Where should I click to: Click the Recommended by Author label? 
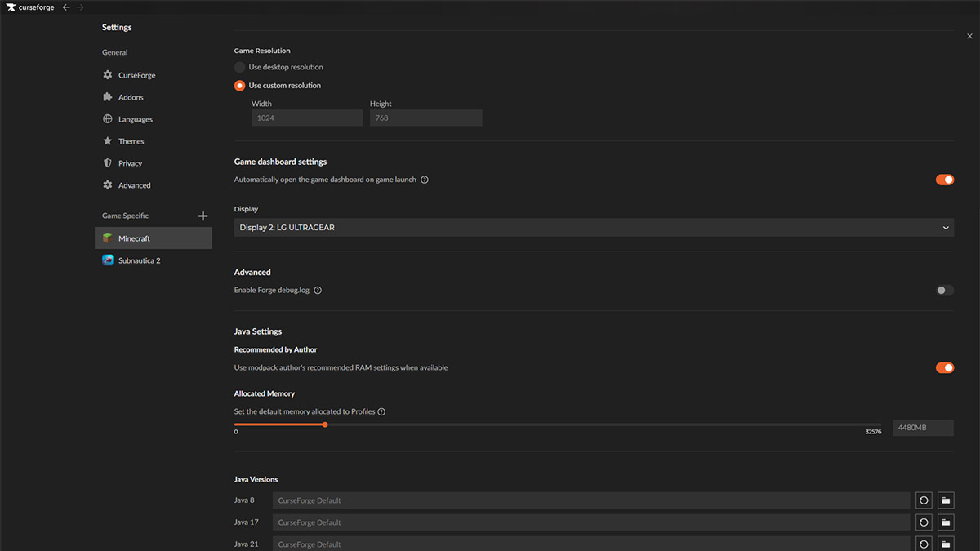[x=275, y=349]
